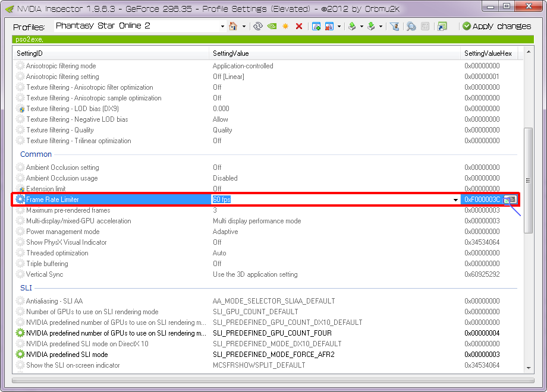Select Texture filtering - Trilinear optimization row
This screenshot has height=392, width=547.
click(x=267, y=141)
